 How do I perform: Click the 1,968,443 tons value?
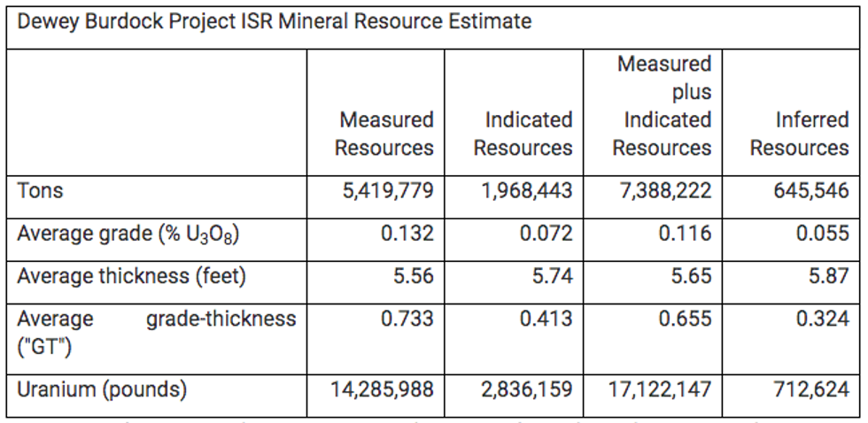[527, 190]
